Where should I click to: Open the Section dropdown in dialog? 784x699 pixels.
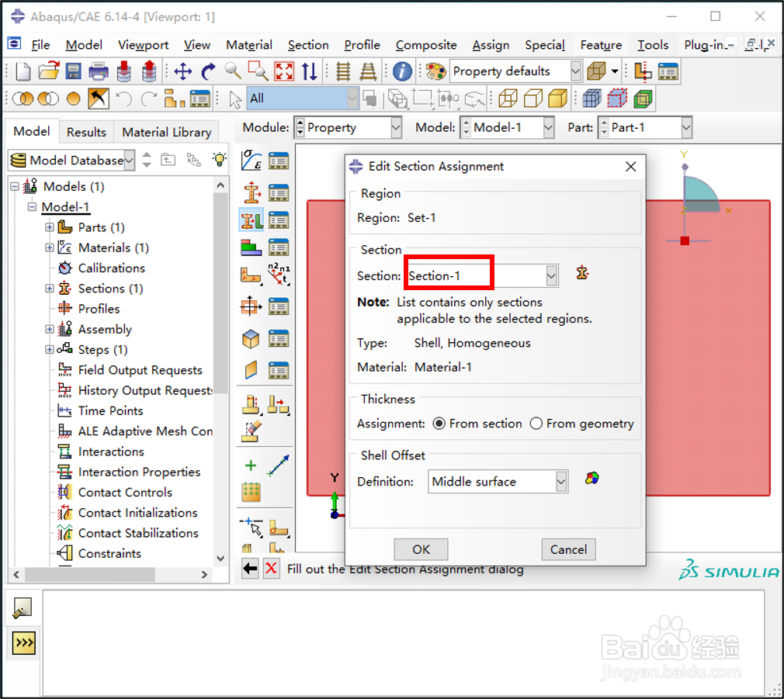[551, 276]
